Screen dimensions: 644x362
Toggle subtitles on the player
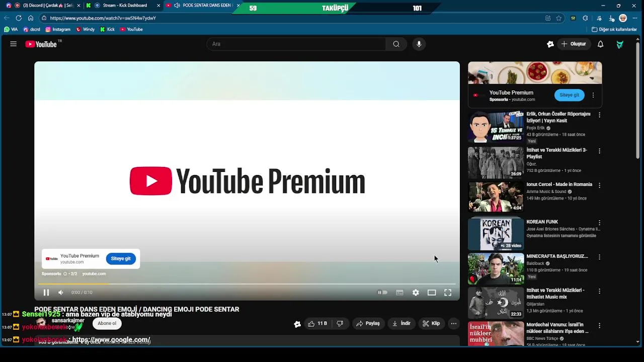(399, 293)
